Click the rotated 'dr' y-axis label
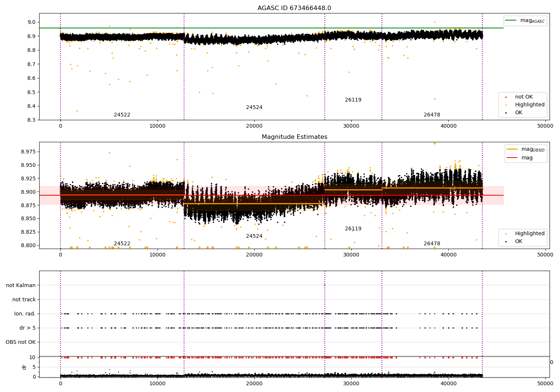The height and width of the screenshot is (392, 560). click(x=24, y=367)
